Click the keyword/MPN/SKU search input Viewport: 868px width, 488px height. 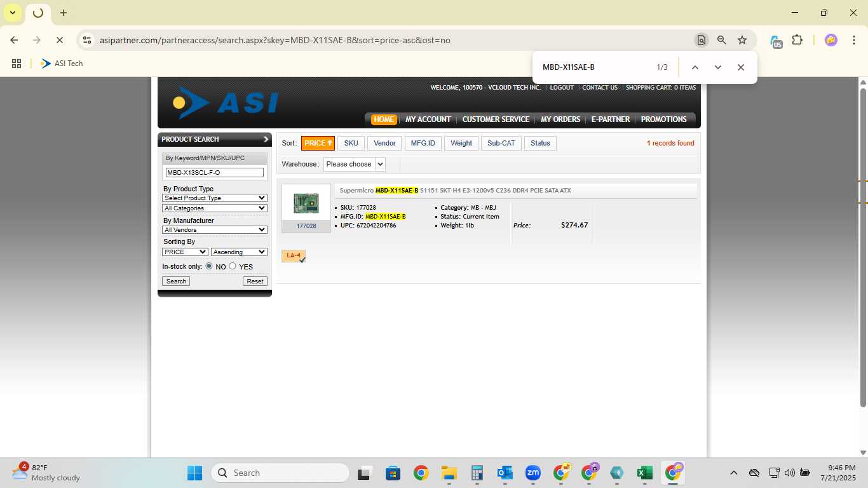click(215, 173)
